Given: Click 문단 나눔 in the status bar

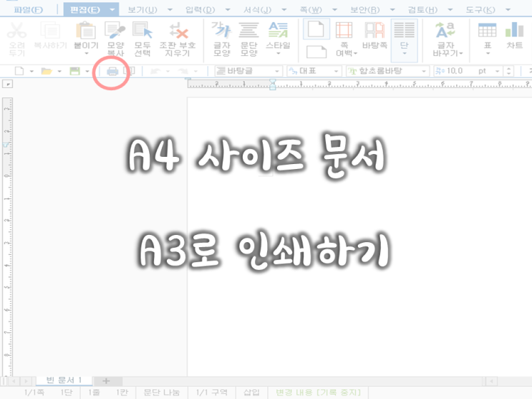Looking at the screenshot, I should [x=162, y=393].
